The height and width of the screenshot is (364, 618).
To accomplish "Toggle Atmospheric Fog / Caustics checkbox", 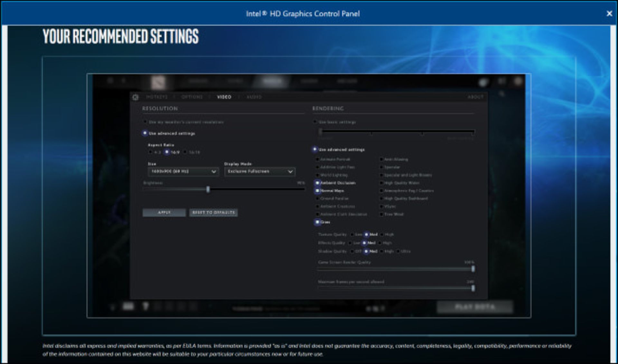I will pyautogui.click(x=381, y=191).
